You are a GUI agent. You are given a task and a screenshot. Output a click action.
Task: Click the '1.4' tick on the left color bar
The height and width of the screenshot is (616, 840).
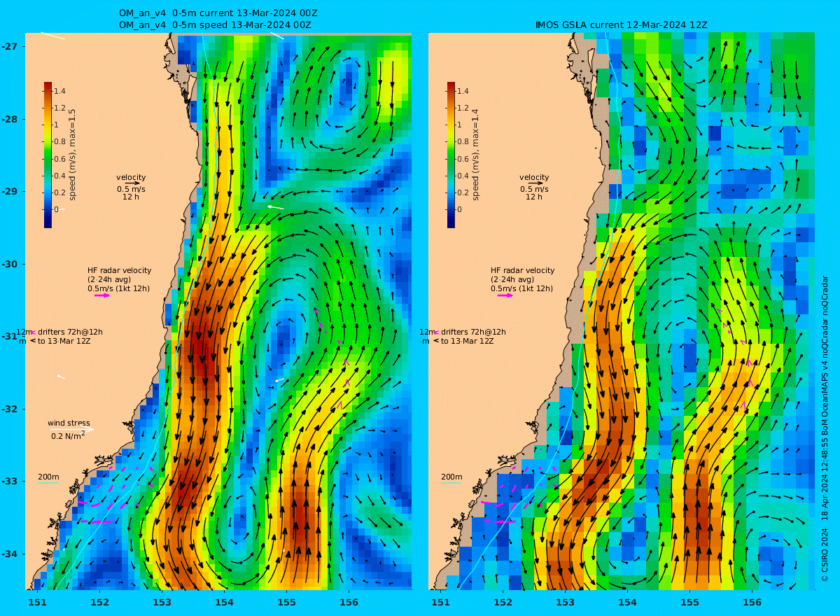tap(59, 91)
